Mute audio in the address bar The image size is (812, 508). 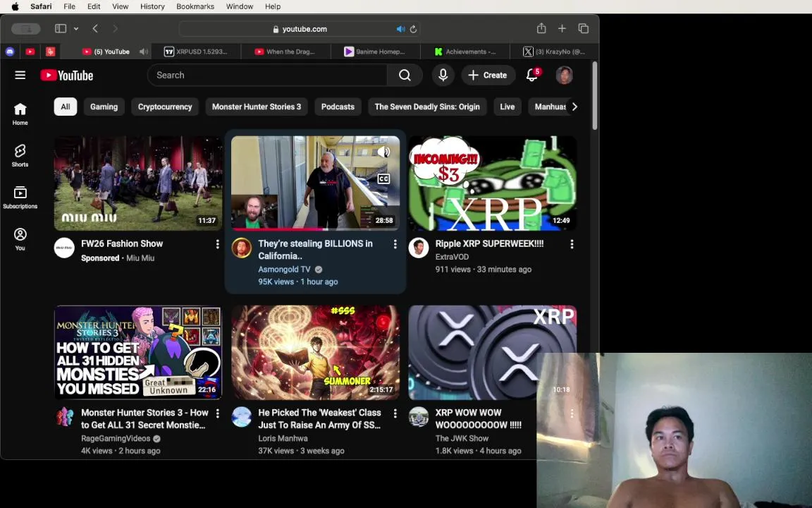click(x=400, y=29)
